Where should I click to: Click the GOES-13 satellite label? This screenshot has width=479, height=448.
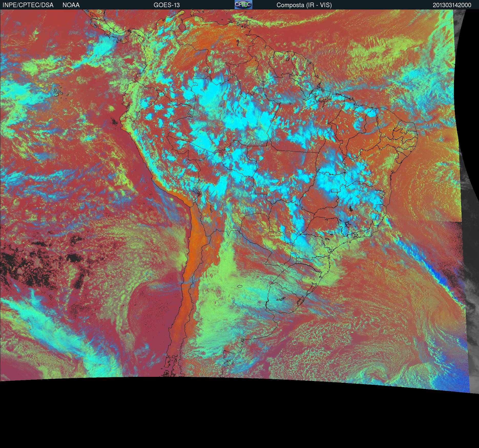coord(166,5)
